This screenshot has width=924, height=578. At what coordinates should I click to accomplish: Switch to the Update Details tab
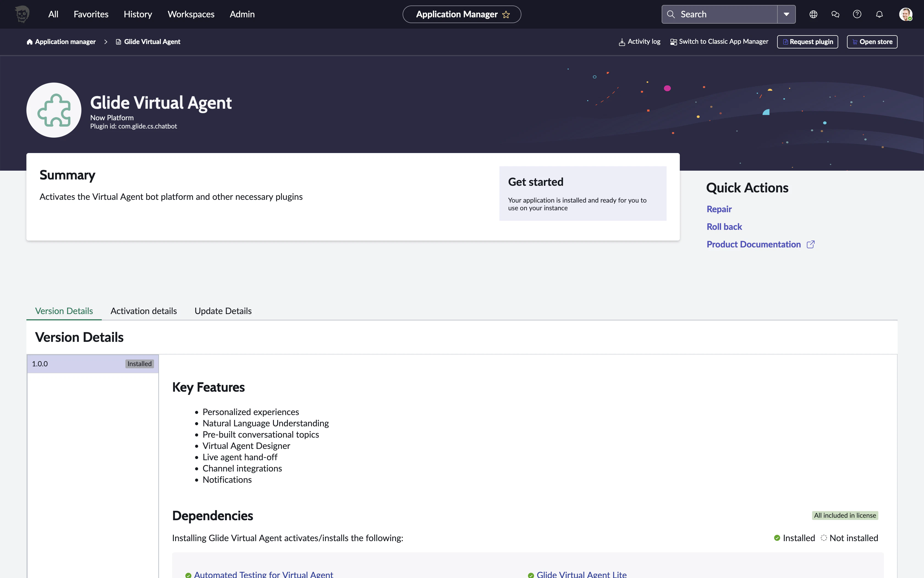click(223, 311)
